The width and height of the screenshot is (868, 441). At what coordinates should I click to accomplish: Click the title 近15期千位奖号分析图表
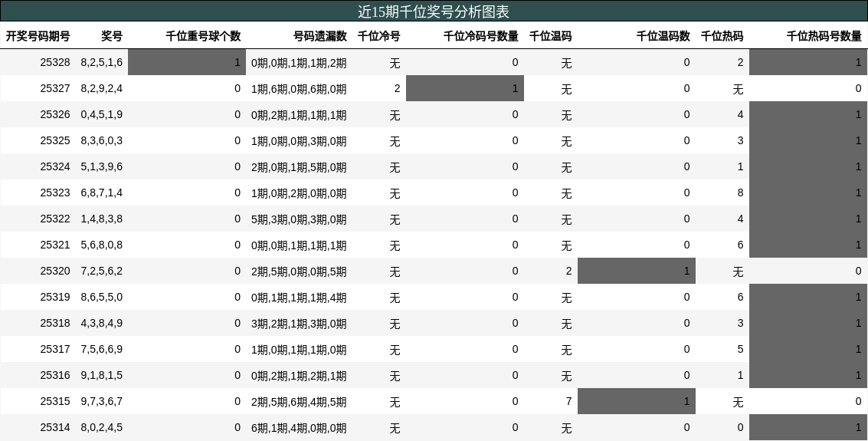tap(434, 12)
